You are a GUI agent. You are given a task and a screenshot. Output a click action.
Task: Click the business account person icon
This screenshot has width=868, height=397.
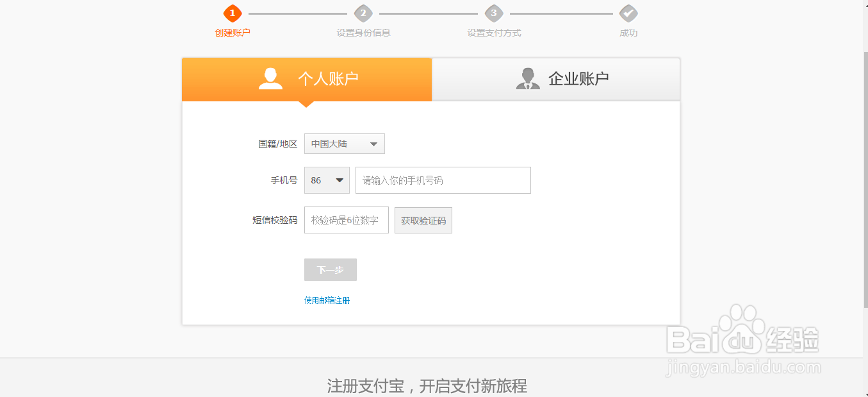click(x=528, y=78)
